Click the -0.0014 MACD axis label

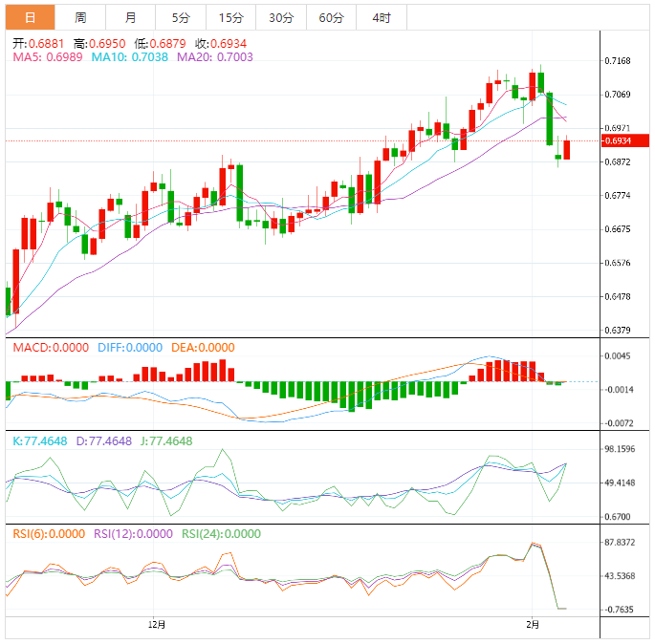618,390
